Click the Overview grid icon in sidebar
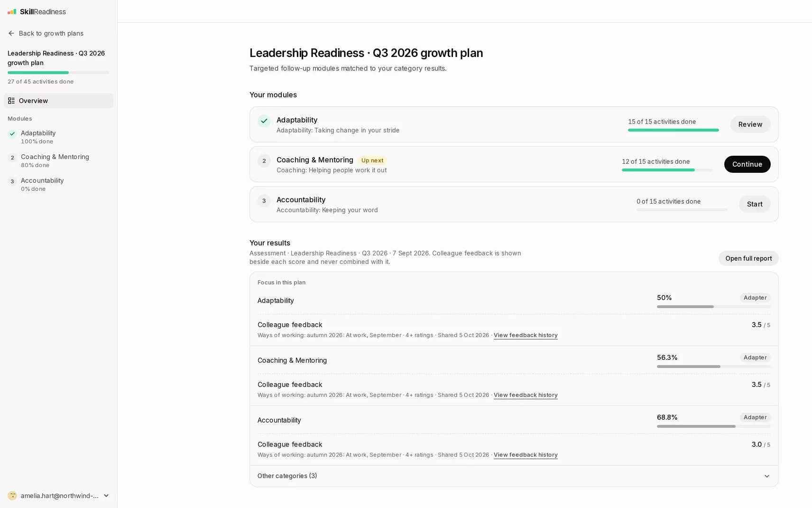The height and width of the screenshot is (508, 812). tap(11, 101)
